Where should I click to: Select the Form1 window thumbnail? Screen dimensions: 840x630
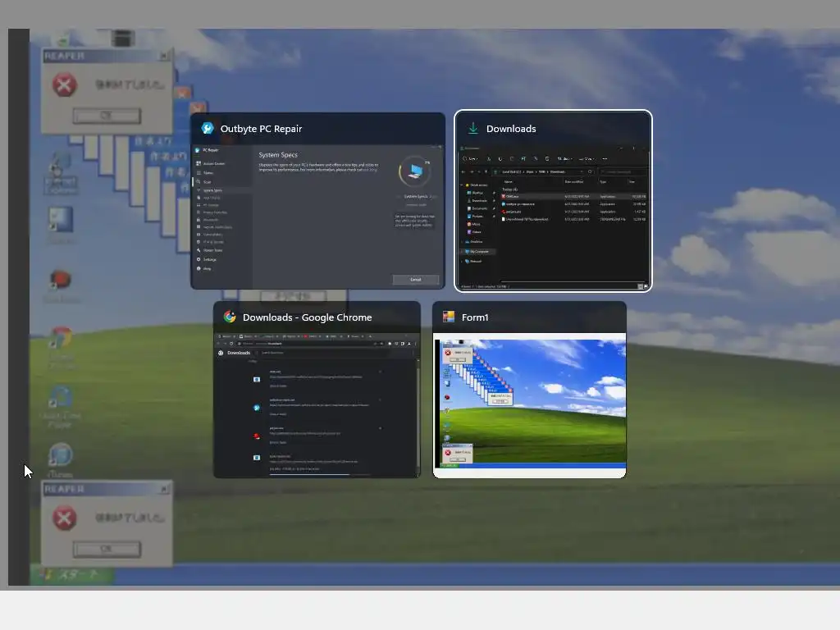point(529,390)
